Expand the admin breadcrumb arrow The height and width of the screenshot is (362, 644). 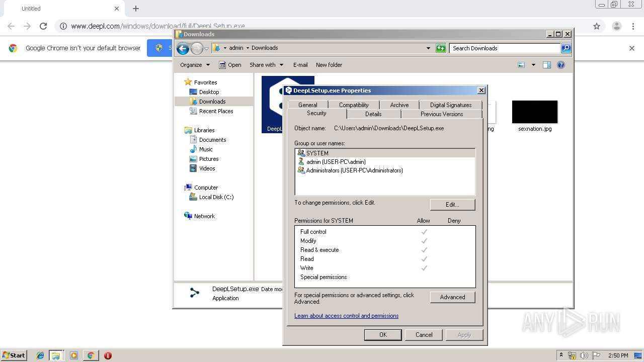248,48
